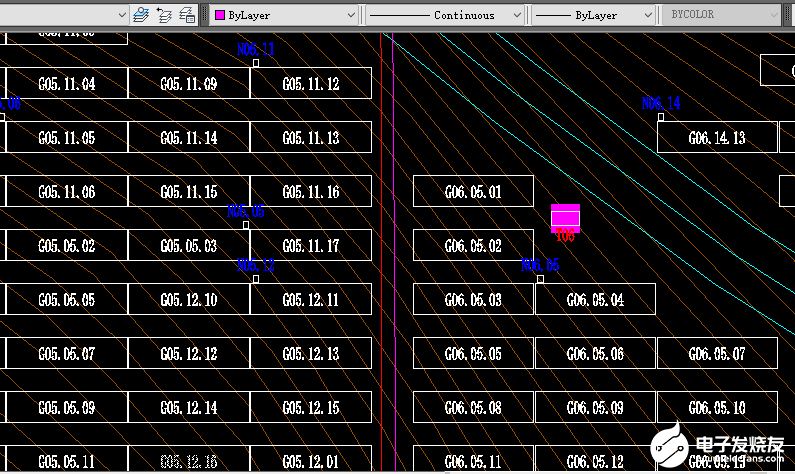Pick the G06.05.06 box
Screen dimensions: 795x474
point(595,353)
